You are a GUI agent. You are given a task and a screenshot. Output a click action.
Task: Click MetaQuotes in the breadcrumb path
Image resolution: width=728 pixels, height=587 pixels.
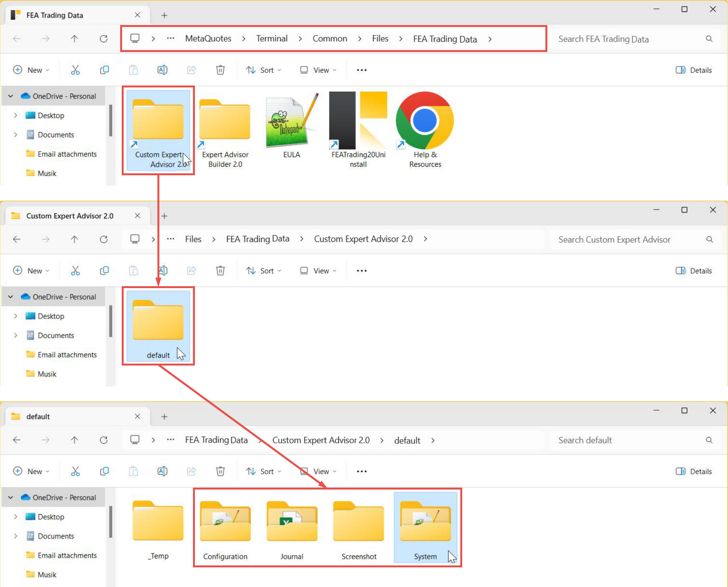coord(208,39)
